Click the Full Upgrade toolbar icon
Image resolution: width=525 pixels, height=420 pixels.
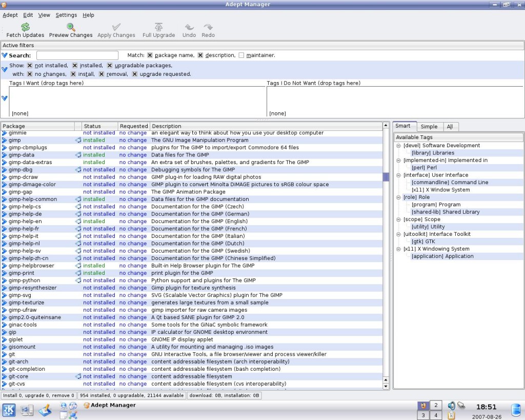(x=159, y=27)
